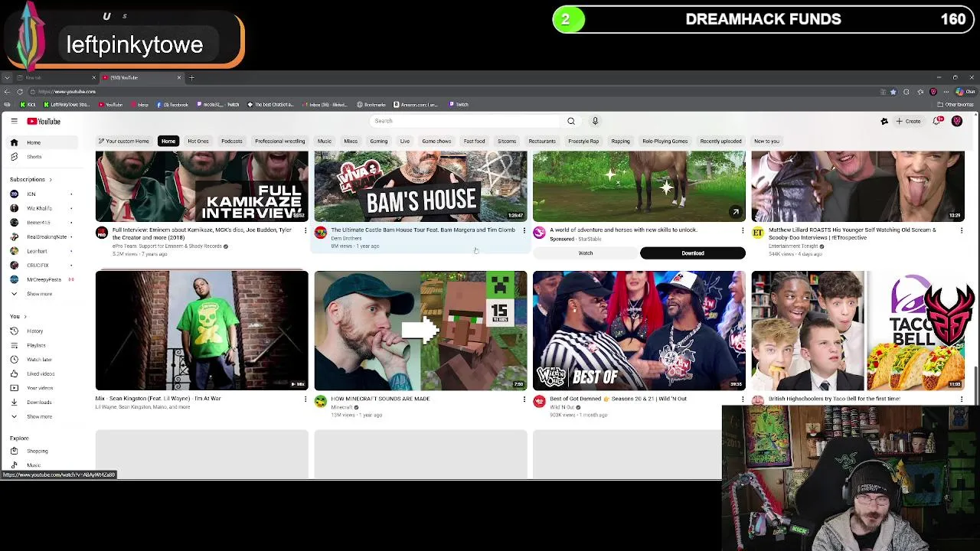Click the favorite star in address bar
Image resolution: width=980 pixels, height=551 pixels.
coord(893,92)
